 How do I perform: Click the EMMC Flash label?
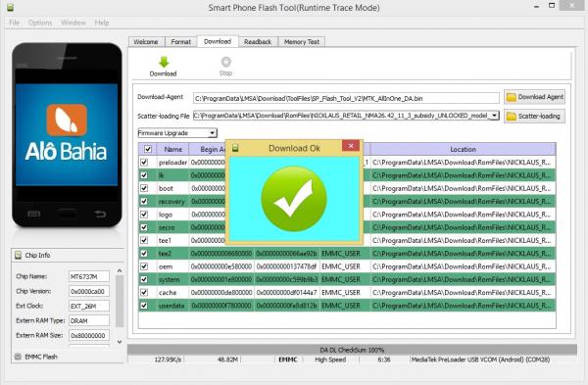pos(41,357)
